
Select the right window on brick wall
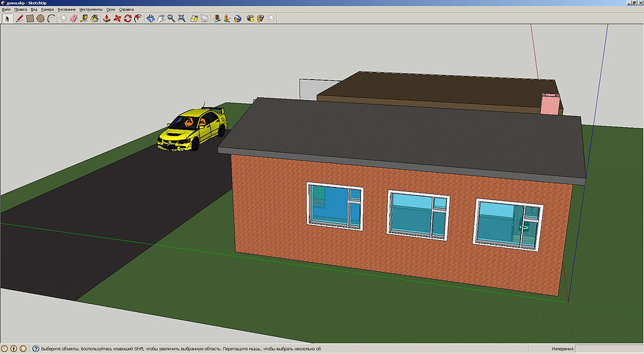coord(508,224)
